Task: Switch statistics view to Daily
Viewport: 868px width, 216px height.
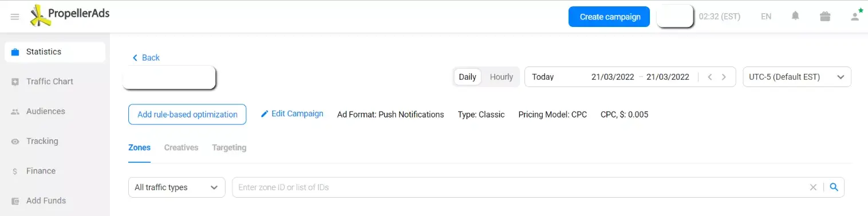Action: 467,77
